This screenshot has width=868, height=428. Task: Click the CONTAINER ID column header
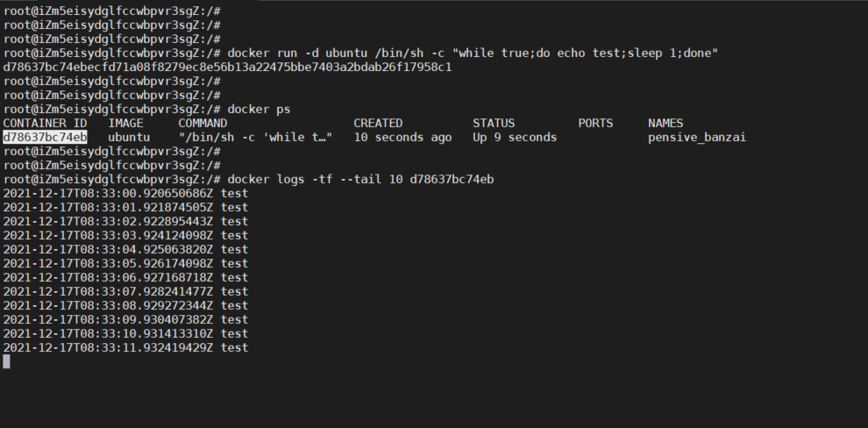pos(45,123)
